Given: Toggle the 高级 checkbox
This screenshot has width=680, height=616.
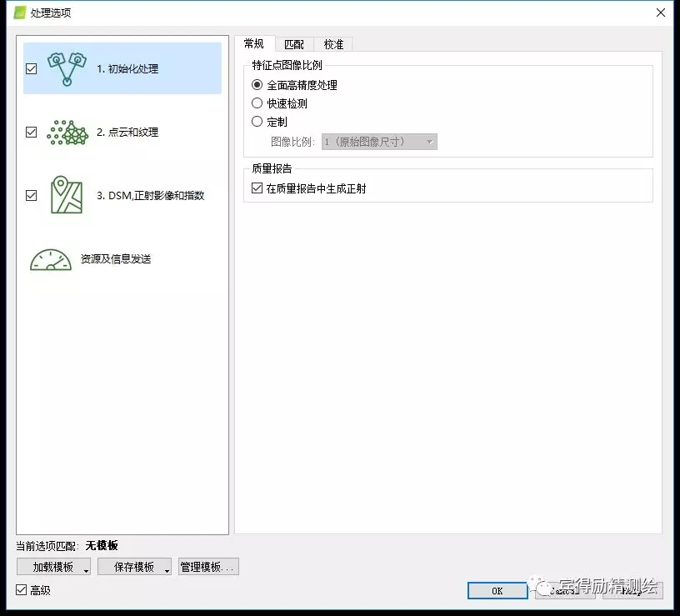Looking at the screenshot, I should pos(22,590).
